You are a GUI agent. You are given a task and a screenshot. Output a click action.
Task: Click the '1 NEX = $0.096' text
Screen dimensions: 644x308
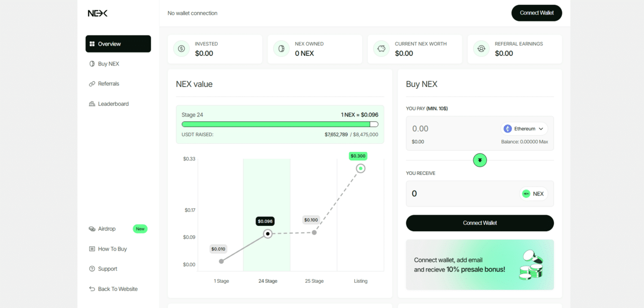pos(360,115)
